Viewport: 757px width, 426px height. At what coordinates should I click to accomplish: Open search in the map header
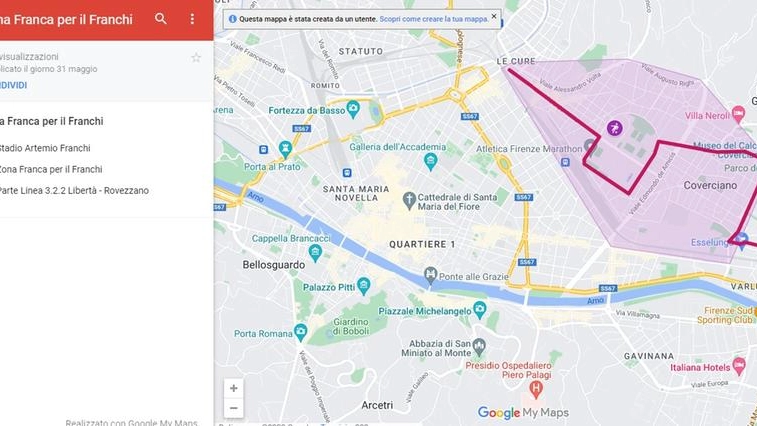tap(161, 19)
